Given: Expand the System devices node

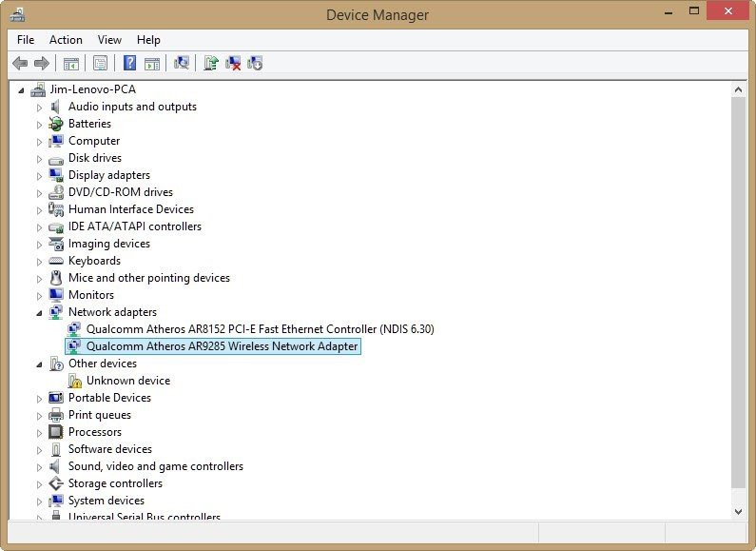Looking at the screenshot, I should pyautogui.click(x=39, y=502).
